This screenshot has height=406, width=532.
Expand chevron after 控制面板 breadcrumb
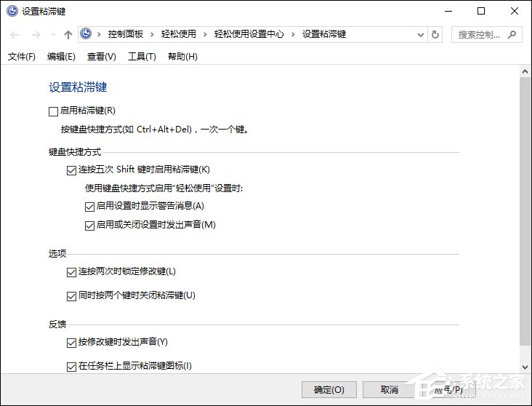tap(152, 34)
